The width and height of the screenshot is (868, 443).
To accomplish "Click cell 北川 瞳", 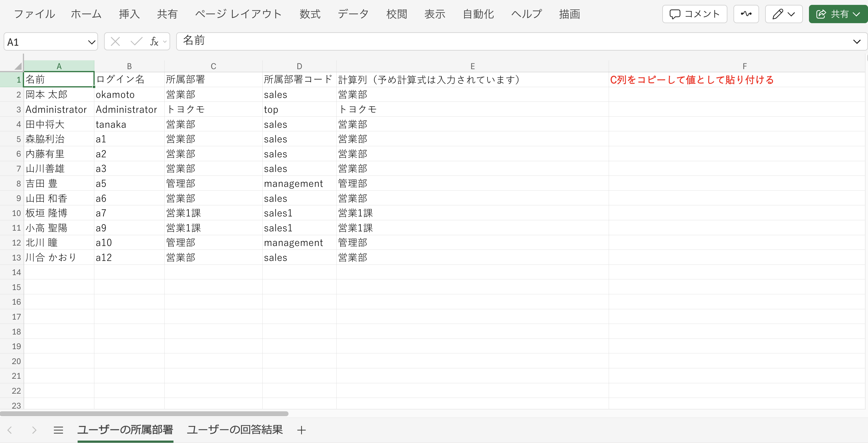I will 59,243.
